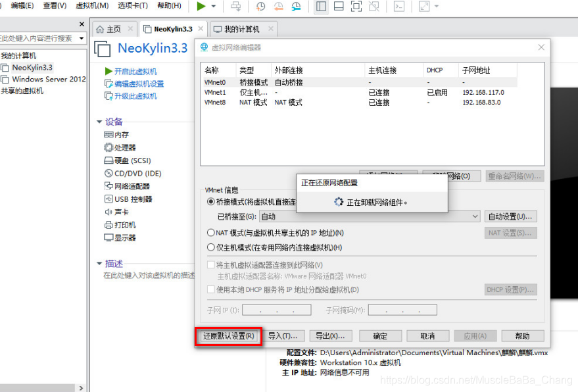The image size is (578, 392).
Task: Toggle the library sidebar view icon
Action: click(x=321, y=7)
